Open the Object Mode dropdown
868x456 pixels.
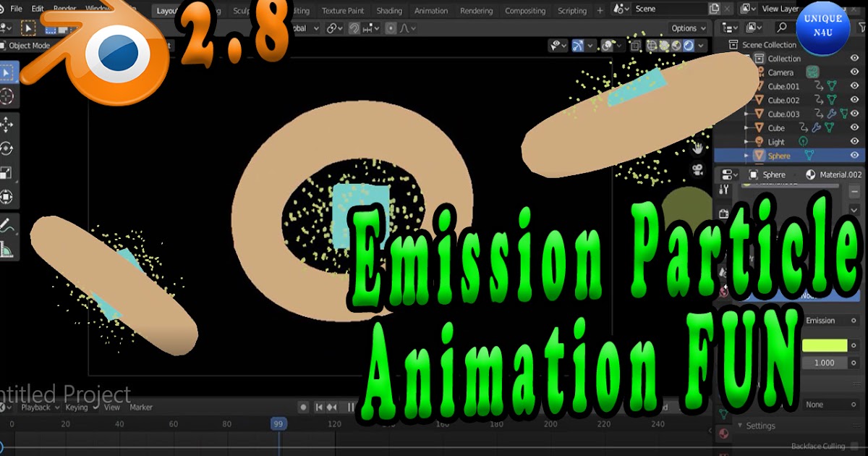click(x=27, y=45)
